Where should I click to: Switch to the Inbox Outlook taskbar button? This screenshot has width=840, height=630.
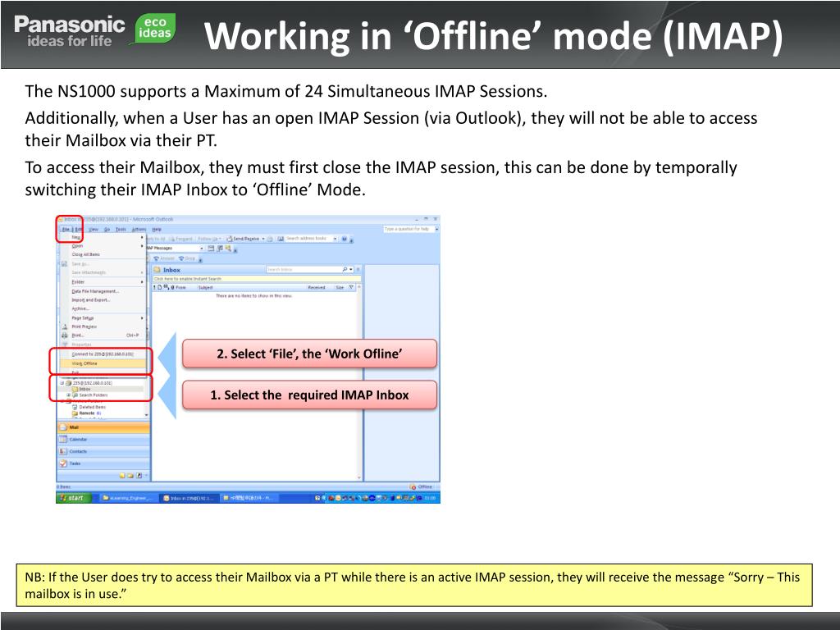(189, 498)
